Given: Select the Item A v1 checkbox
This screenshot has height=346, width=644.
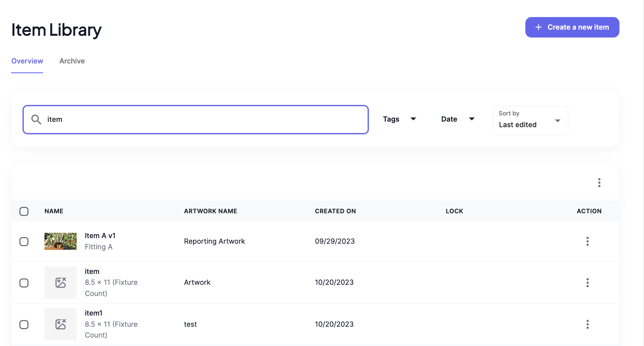Looking at the screenshot, I should click(x=24, y=241).
